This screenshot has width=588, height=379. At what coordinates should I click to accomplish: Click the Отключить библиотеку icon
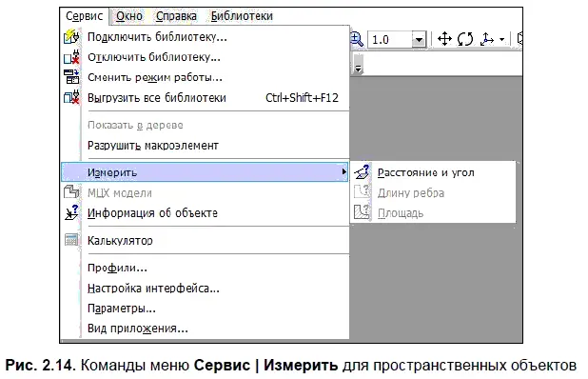tap(71, 57)
